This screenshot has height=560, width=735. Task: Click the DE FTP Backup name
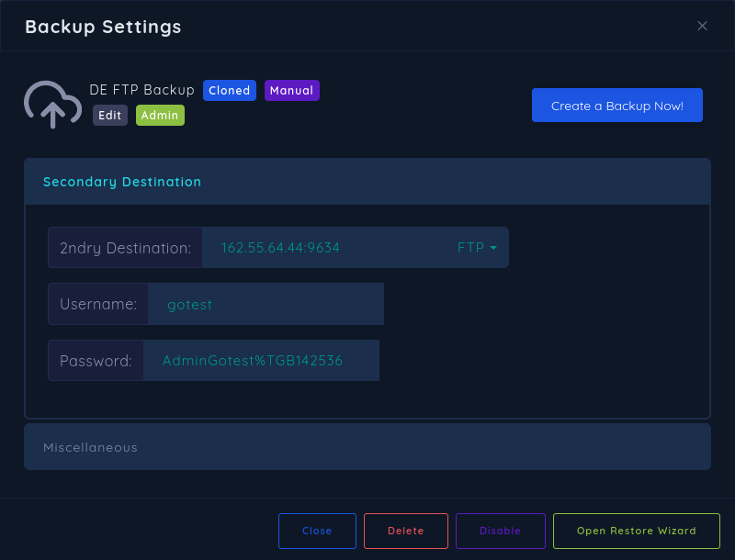tap(141, 90)
